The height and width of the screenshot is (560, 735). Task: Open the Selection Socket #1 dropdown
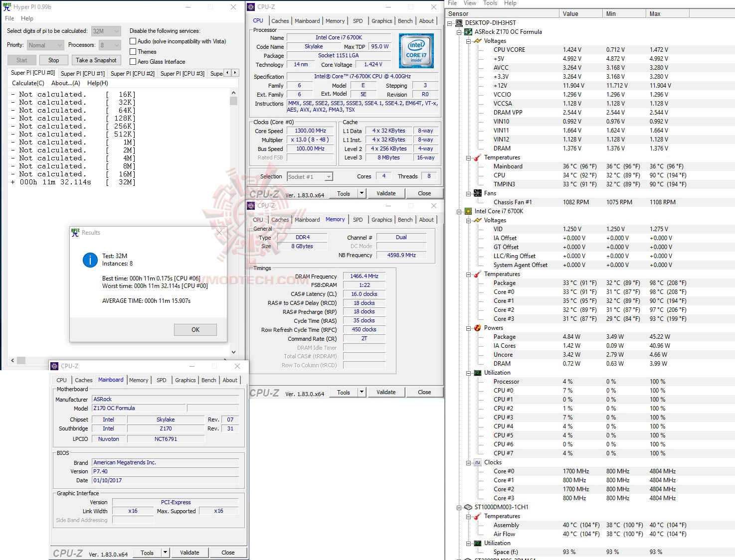[310, 177]
